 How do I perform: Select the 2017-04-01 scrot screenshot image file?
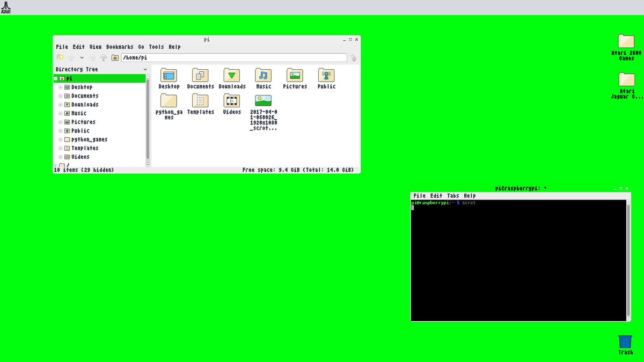264,101
